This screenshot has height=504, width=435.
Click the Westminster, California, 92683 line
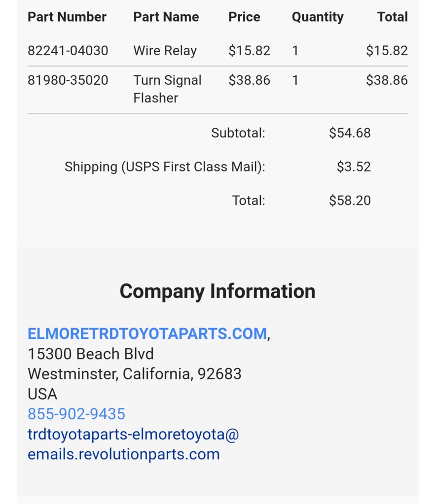[x=135, y=374]
